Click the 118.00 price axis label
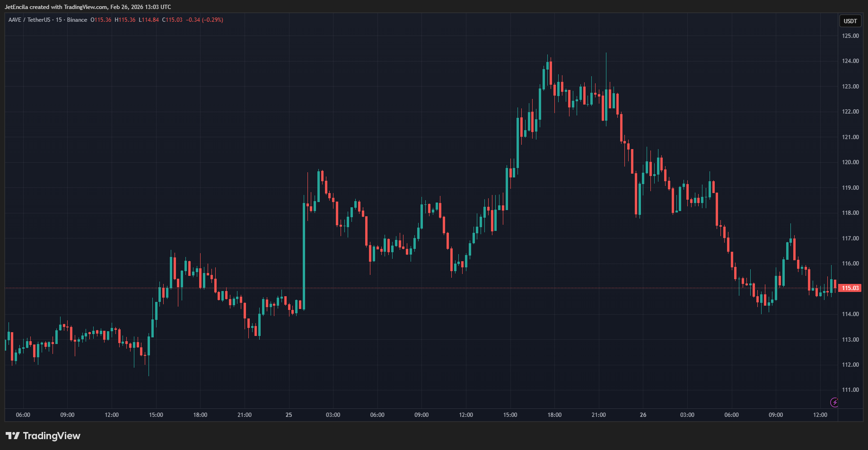868x450 pixels. 850,213
